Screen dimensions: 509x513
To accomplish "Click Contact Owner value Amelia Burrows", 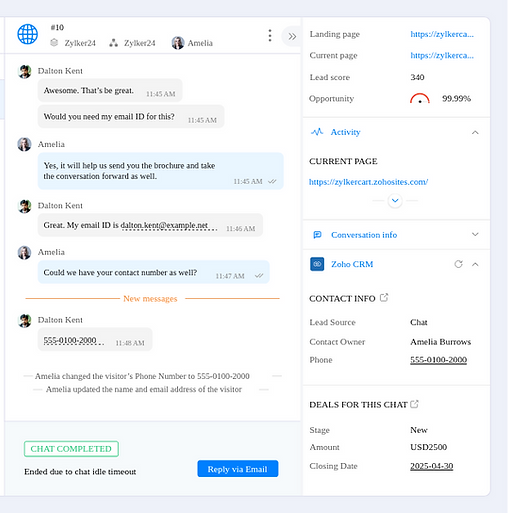I will 440,342.
